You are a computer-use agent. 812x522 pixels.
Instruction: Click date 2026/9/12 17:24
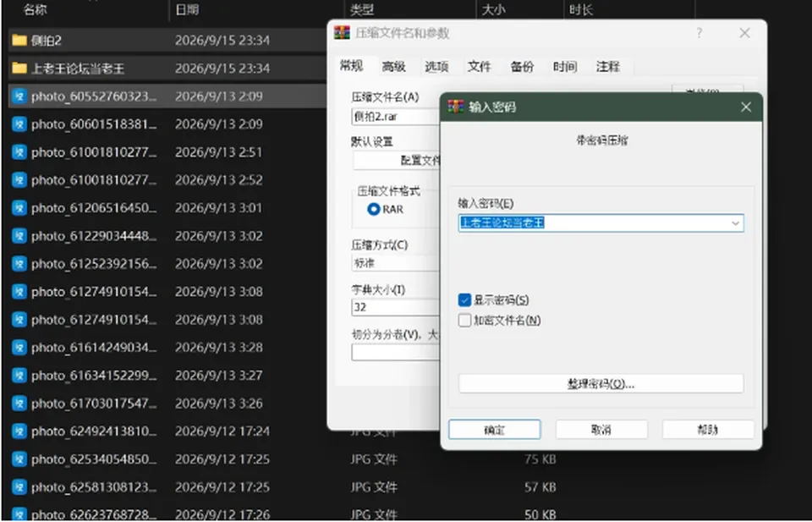click(222, 431)
